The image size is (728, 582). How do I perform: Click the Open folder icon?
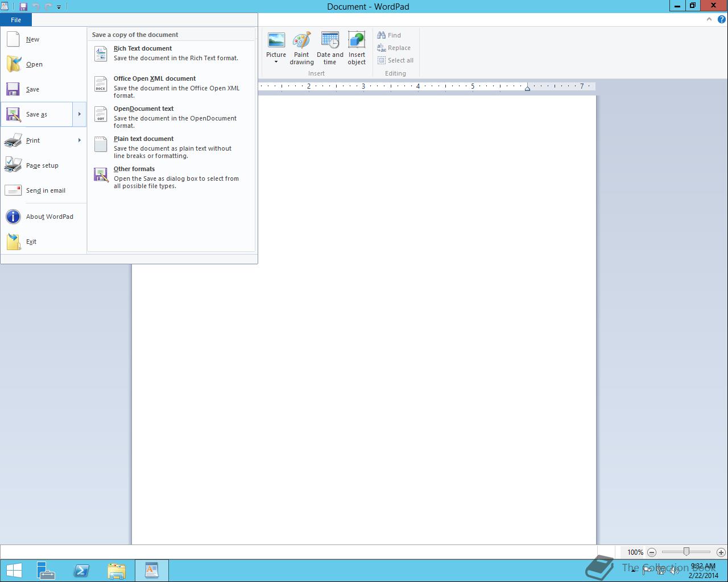[13, 64]
